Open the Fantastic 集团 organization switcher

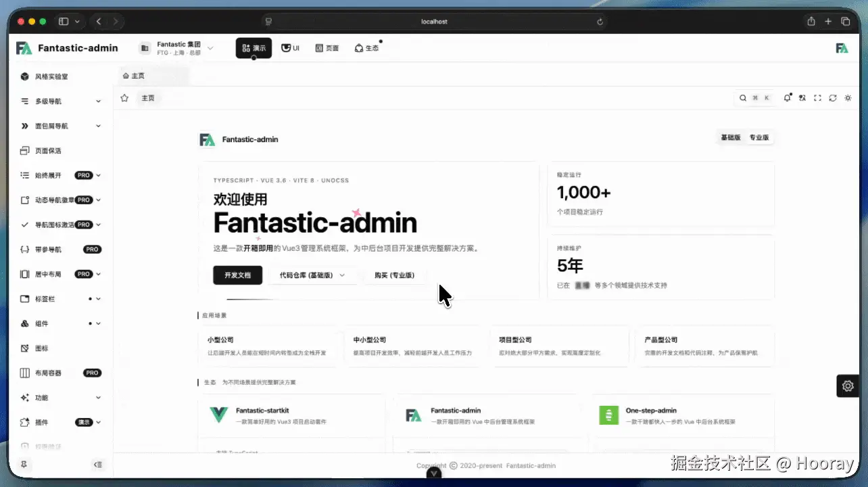[x=176, y=48]
